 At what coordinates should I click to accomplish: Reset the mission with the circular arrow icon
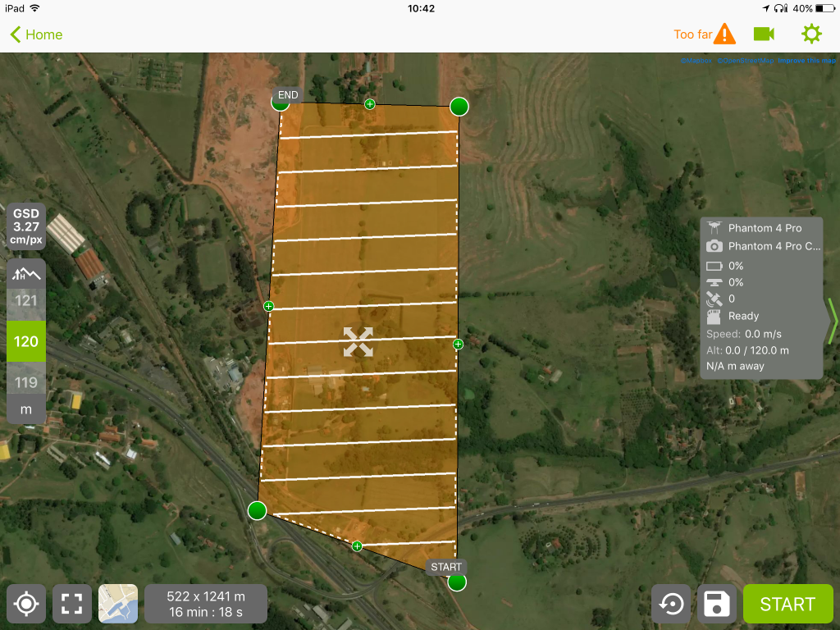[x=671, y=604]
